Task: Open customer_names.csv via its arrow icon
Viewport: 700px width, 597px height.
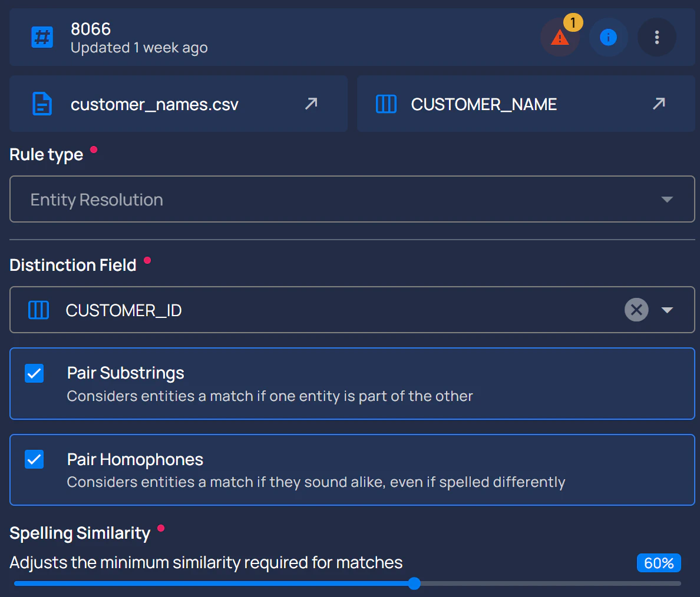Action: click(x=311, y=104)
